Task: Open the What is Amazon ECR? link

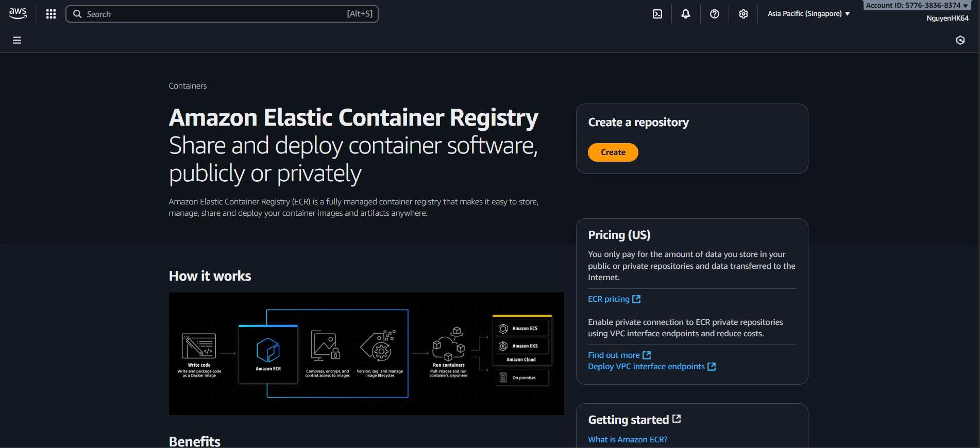Action: point(628,440)
